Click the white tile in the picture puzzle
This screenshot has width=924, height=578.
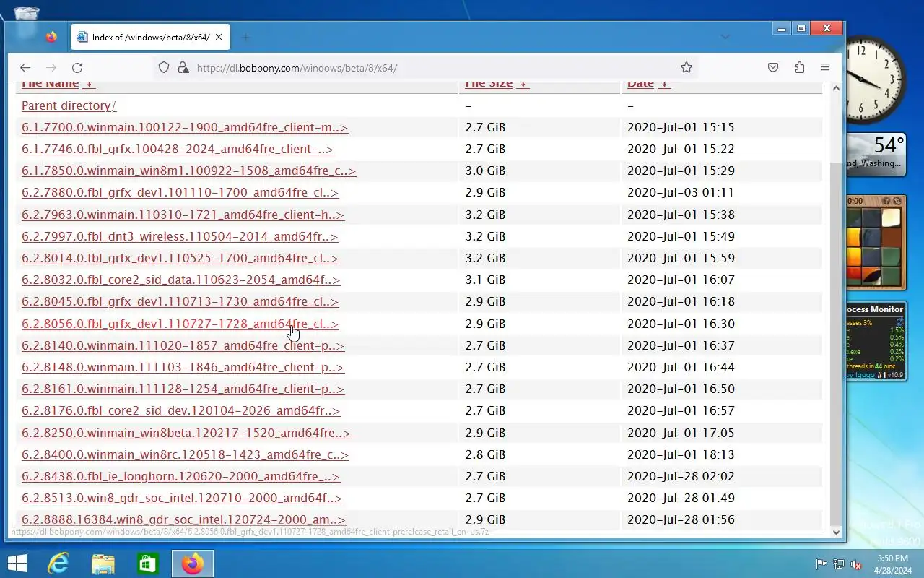[892, 218]
